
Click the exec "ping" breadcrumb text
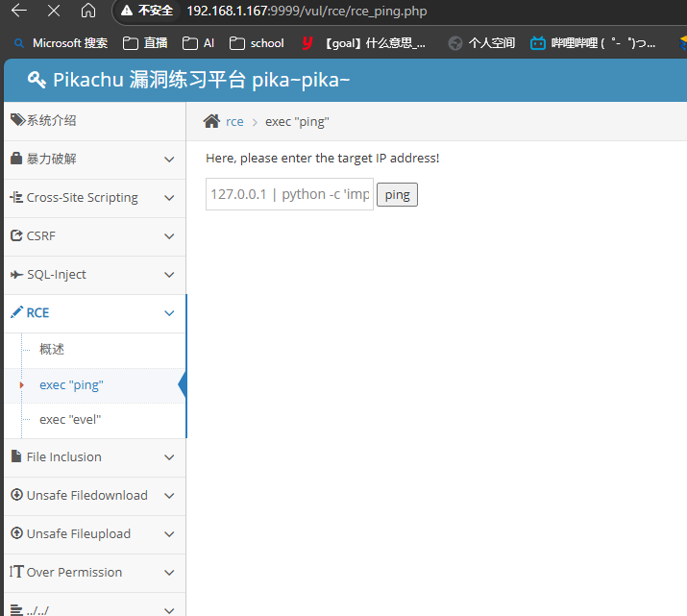[x=297, y=122]
